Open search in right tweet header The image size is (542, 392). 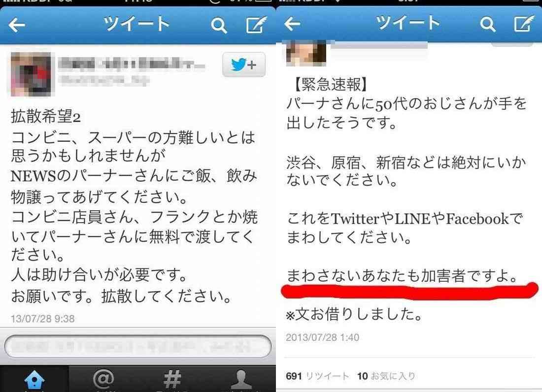click(488, 24)
